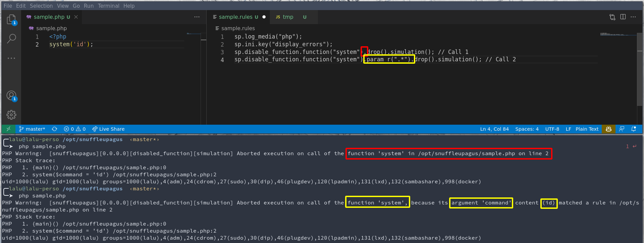Click line number 3 in sample.rules gutter
The height and width of the screenshot is (243, 644).
222,52
